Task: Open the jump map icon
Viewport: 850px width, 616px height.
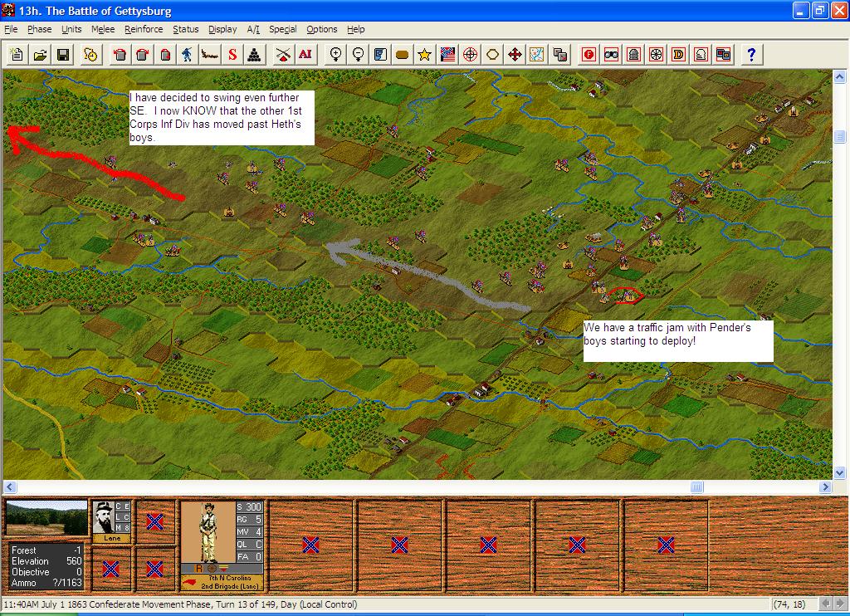Action: pos(537,54)
